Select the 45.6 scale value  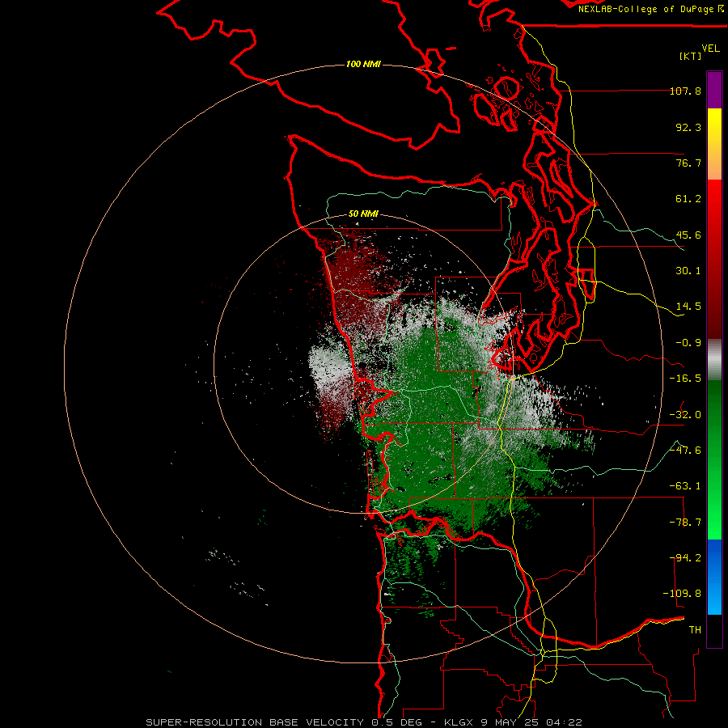688,235
